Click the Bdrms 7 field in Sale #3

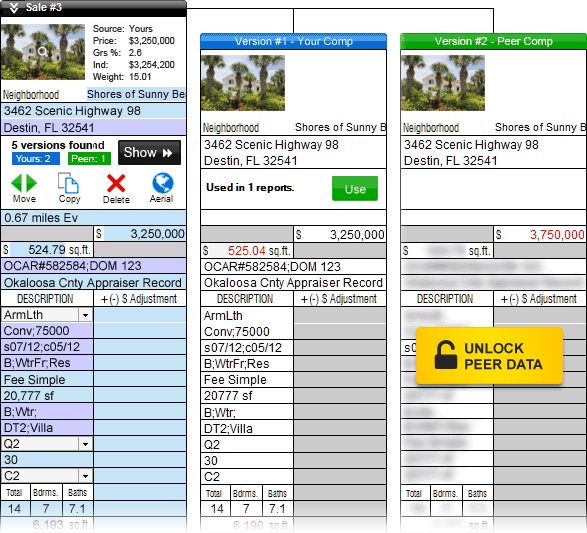[46, 509]
